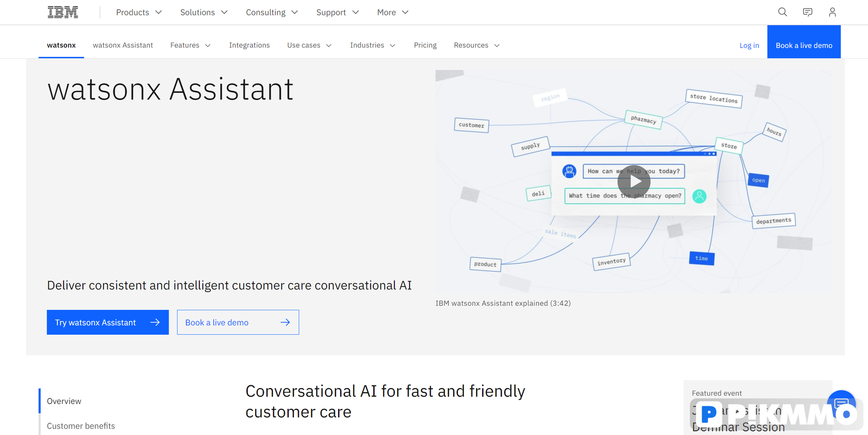Click the 'pharmacy' node in the video
This screenshot has height=435, width=868.
click(643, 120)
